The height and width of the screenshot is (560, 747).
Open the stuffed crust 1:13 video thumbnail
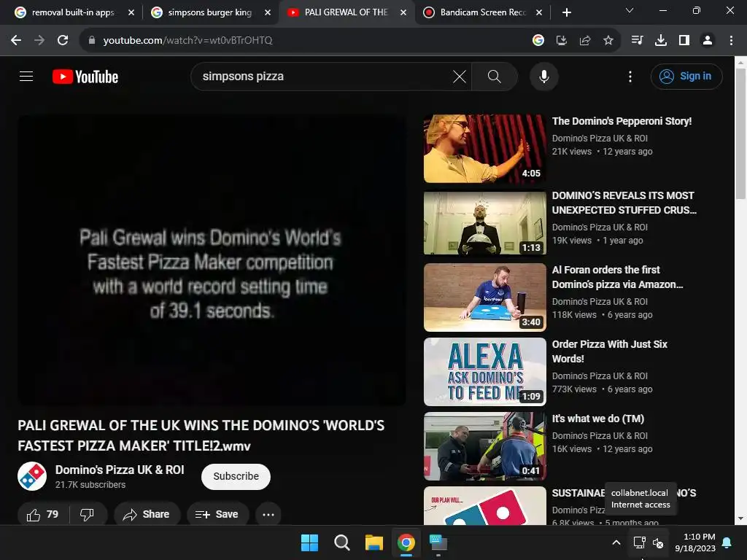(485, 223)
